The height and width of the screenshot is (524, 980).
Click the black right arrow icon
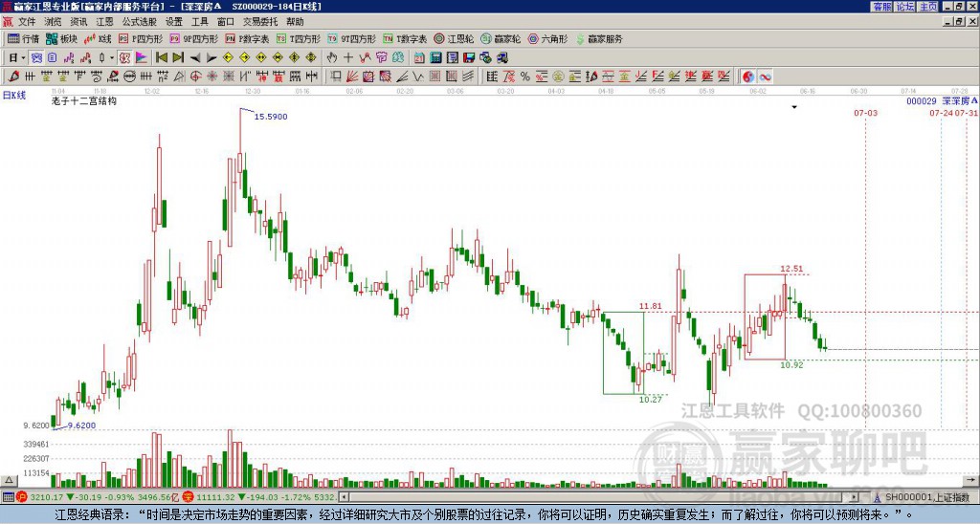[x=212, y=58]
